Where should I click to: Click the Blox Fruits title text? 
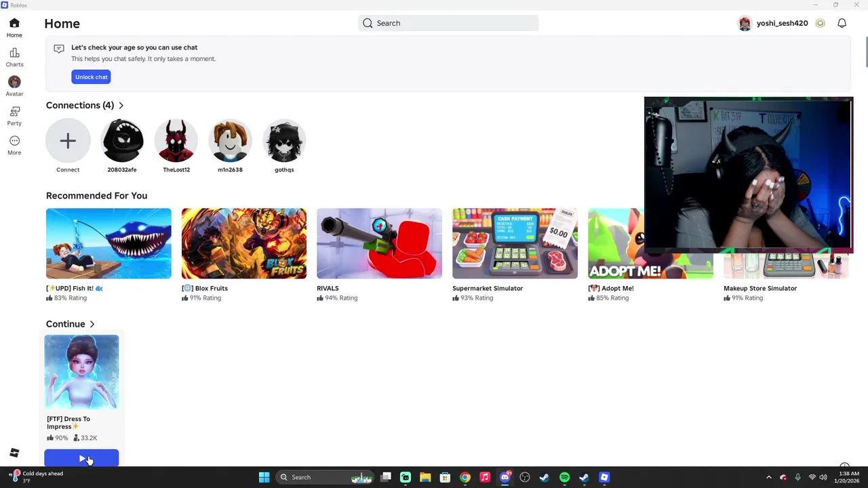[x=205, y=288]
